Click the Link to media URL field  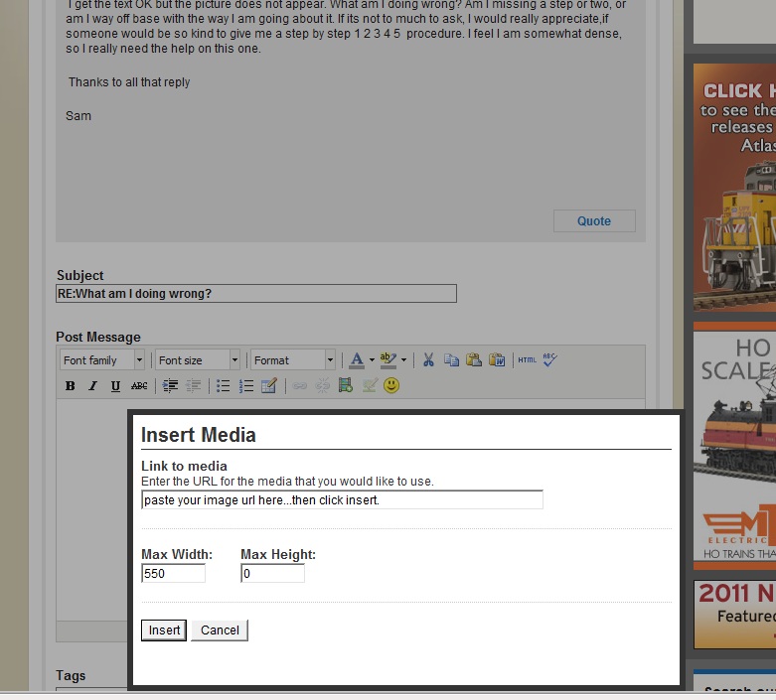click(342, 500)
